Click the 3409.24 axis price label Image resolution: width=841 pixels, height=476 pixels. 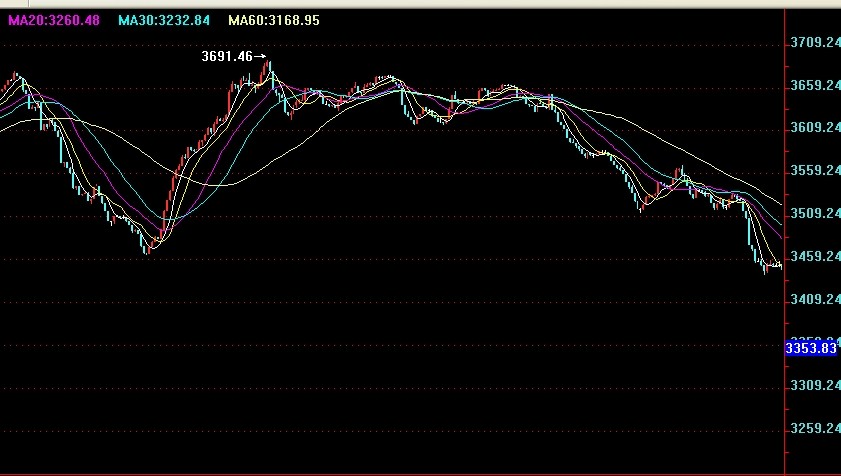pos(813,300)
